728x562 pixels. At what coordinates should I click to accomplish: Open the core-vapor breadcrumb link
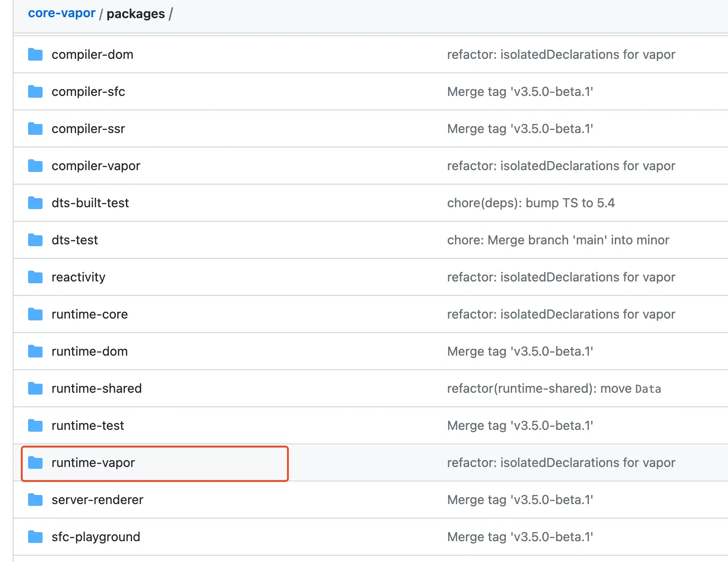pos(62,13)
